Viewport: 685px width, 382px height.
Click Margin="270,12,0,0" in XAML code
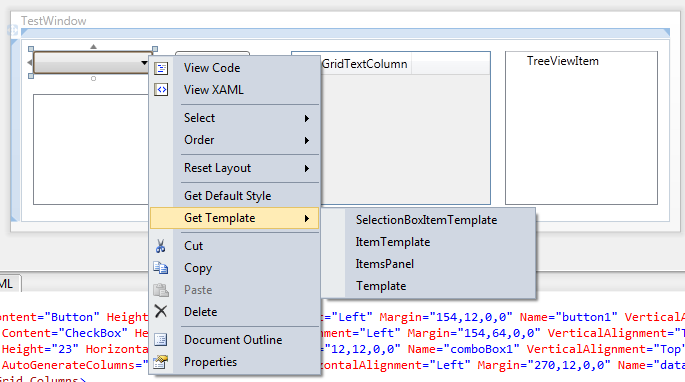click(543, 365)
